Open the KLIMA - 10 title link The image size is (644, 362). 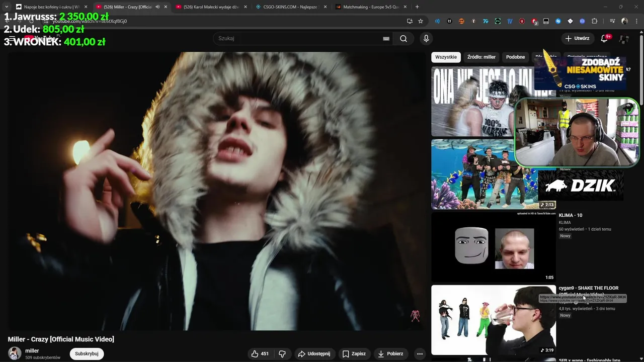(x=571, y=215)
